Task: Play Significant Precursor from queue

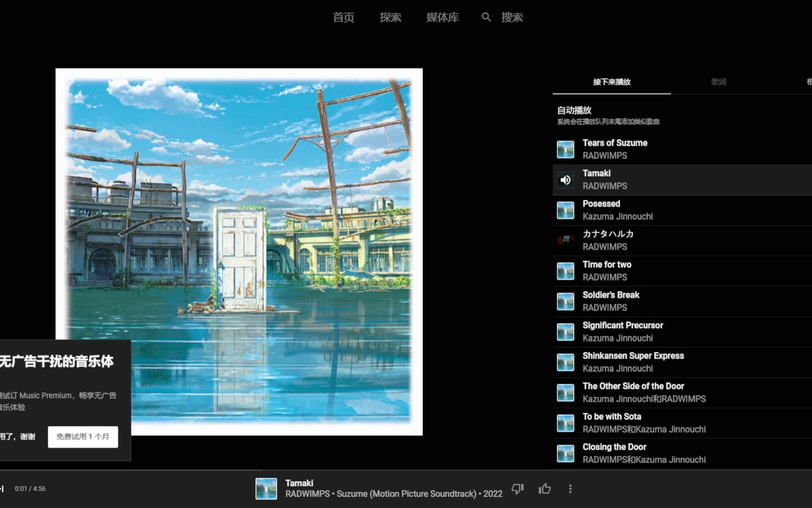Action: (x=682, y=332)
